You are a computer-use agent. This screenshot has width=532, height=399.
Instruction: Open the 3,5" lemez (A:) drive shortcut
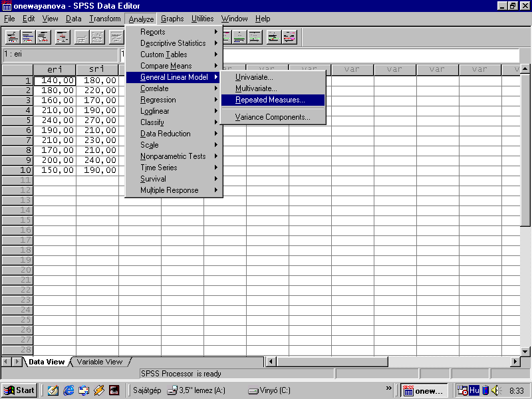click(x=196, y=390)
